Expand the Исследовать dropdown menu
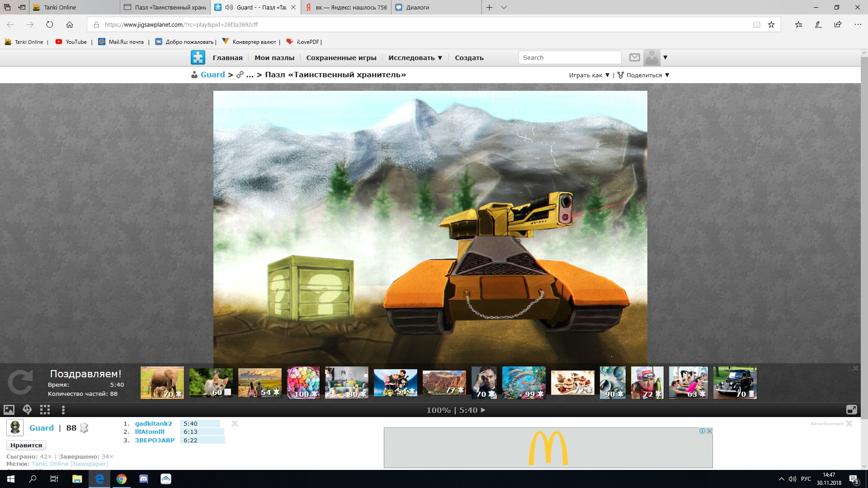The height and width of the screenshot is (488, 868). point(415,58)
